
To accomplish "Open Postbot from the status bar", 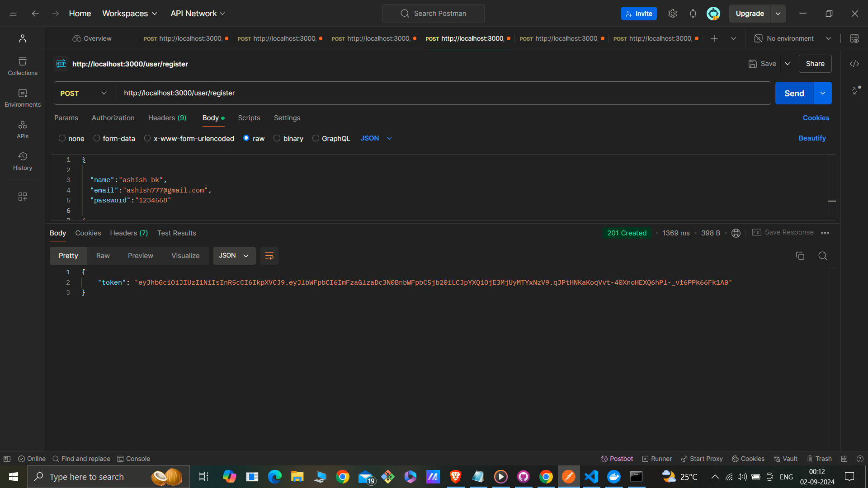I will [x=617, y=459].
